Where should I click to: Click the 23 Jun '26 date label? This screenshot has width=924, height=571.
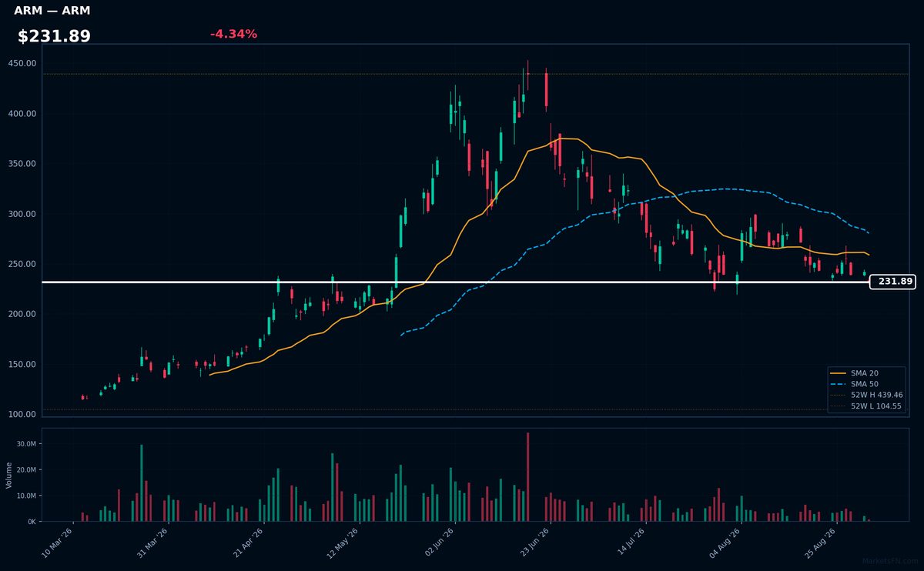click(534, 543)
